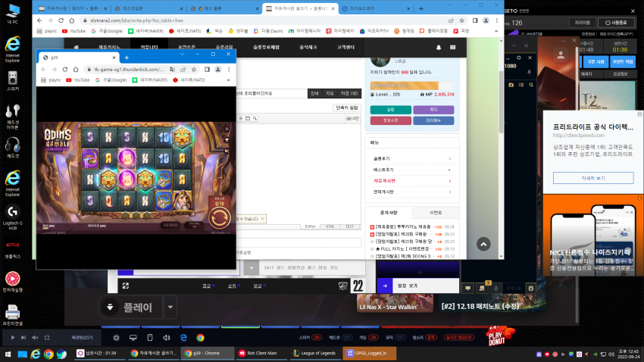Image resolution: width=644 pixels, height=362 pixels.
Task: Click the 자세히 보기 ad button
Action: click(593, 178)
